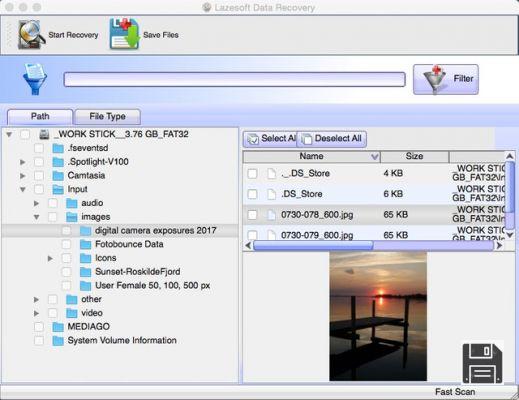This screenshot has width=519, height=400.
Task: Click the Filter button
Action: pos(446,79)
